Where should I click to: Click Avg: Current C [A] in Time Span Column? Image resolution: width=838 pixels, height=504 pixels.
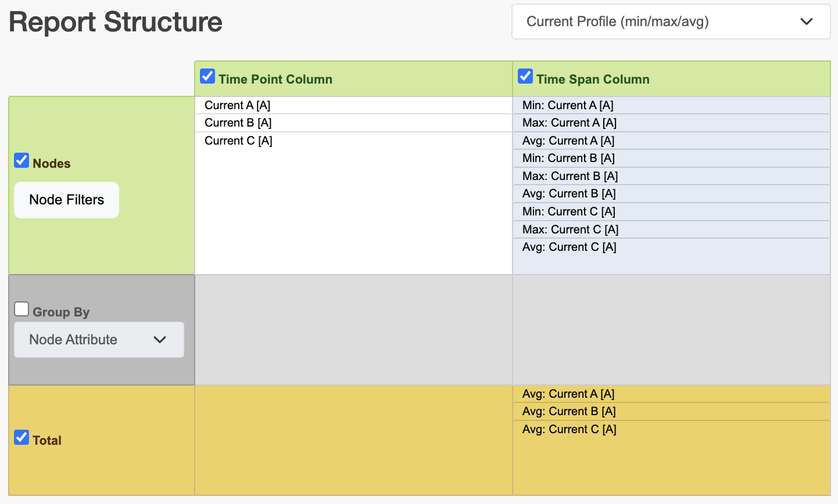click(x=569, y=247)
